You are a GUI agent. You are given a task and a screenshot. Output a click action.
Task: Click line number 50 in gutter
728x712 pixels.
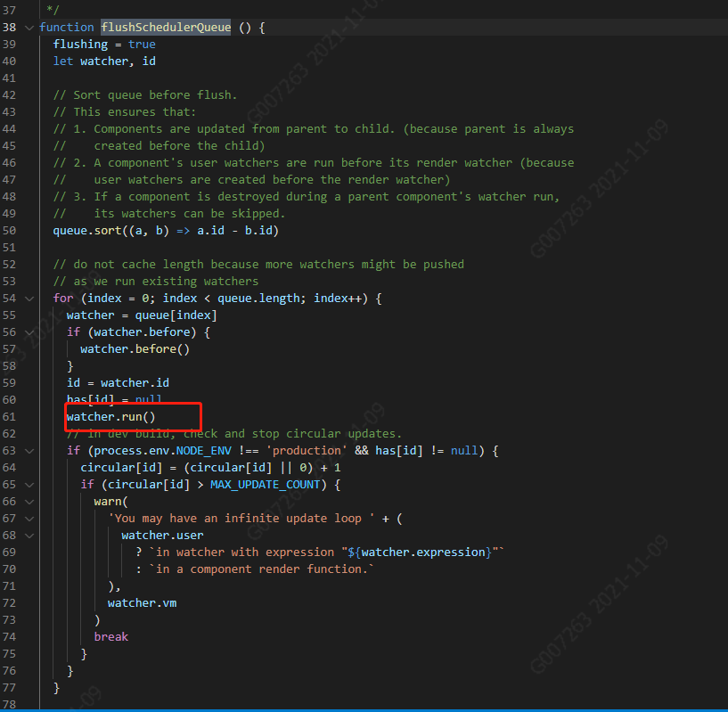tap(9, 231)
